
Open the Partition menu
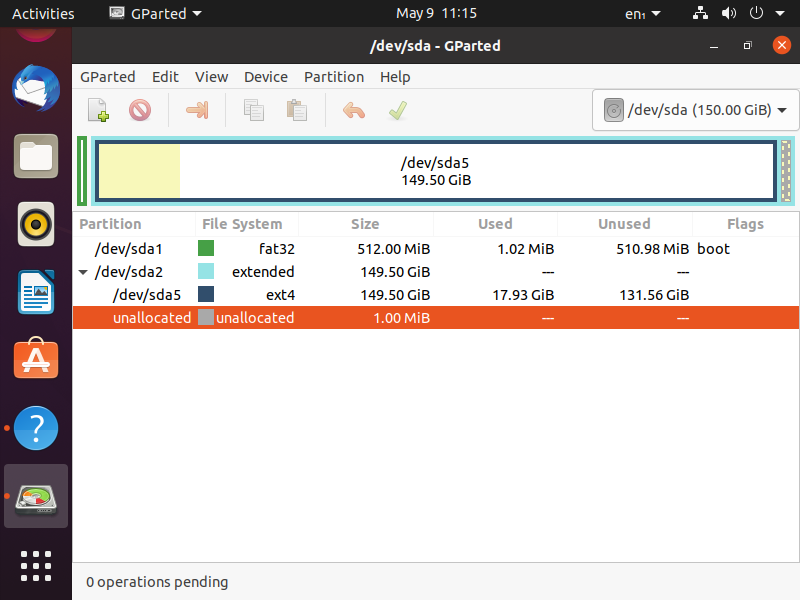click(334, 77)
